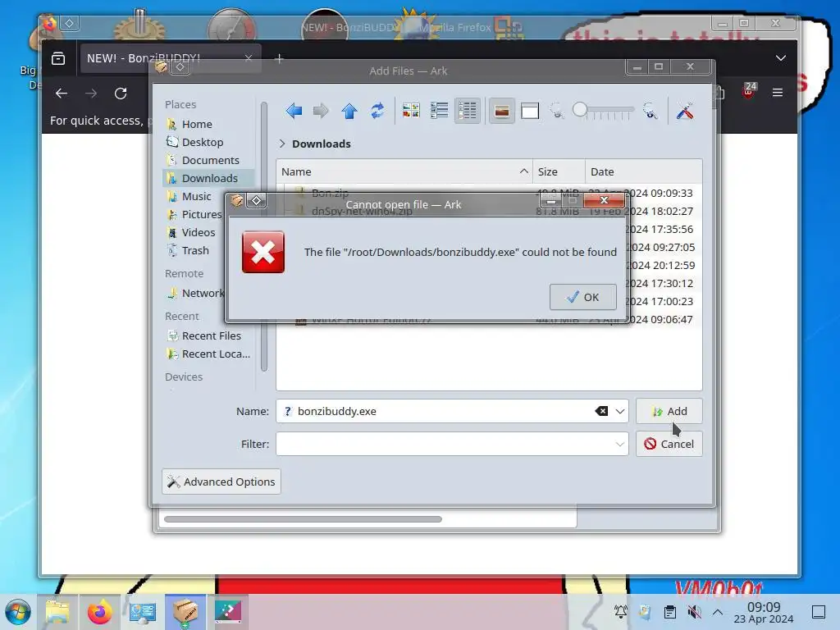Click the zoom out icon left of the slider
840x630 pixels.
557,111
